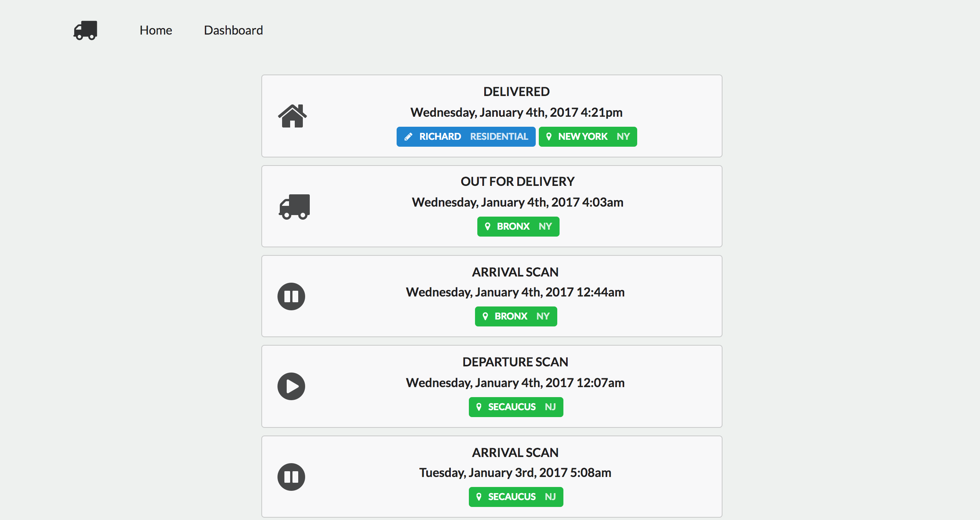Click the pause icon on Secaucus Arrival Scan
This screenshot has width=980, height=520.
(x=291, y=477)
